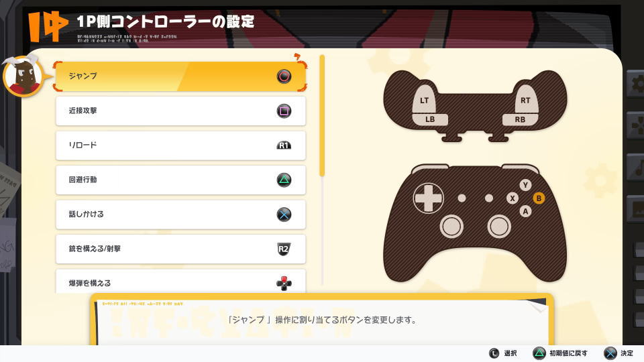
Task: Click the character avatar portrait
Action: 23,76
